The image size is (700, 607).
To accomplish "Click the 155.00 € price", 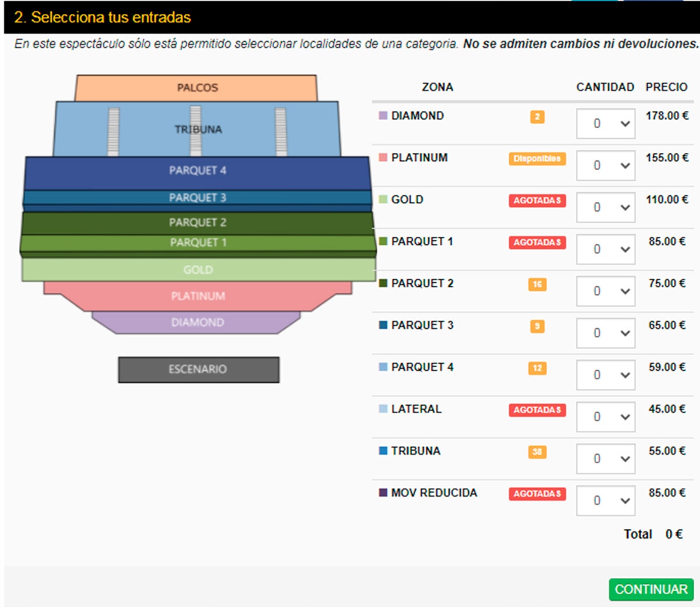I will coord(667,157).
